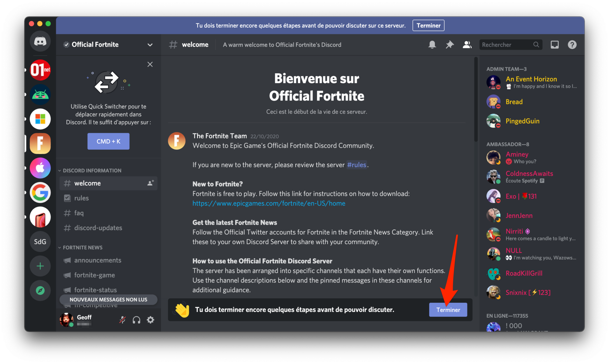This screenshot has height=364, width=609.
Task: Select the Fortnite F server icon
Action: click(40, 143)
